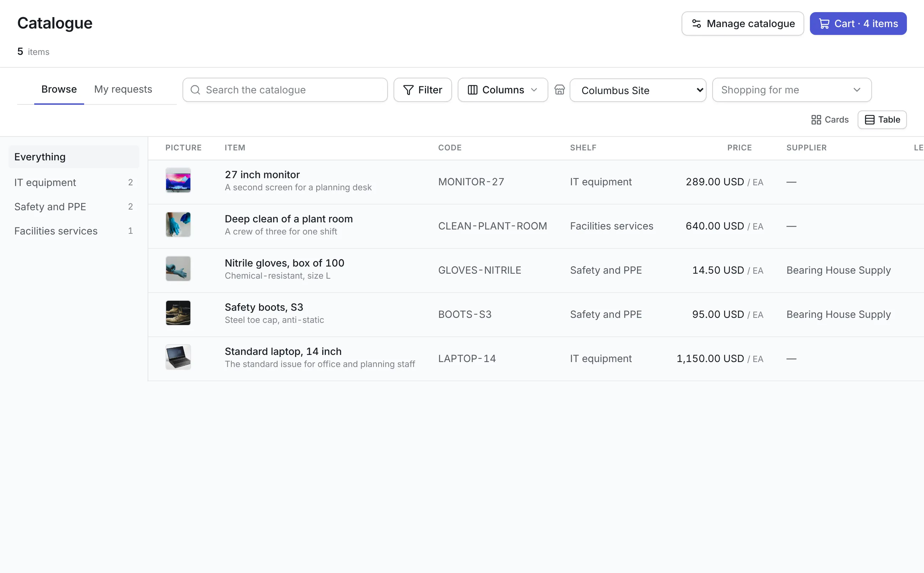The height and width of the screenshot is (573, 924).
Task: Open the Safety boots picture
Action: tap(178, 313)
